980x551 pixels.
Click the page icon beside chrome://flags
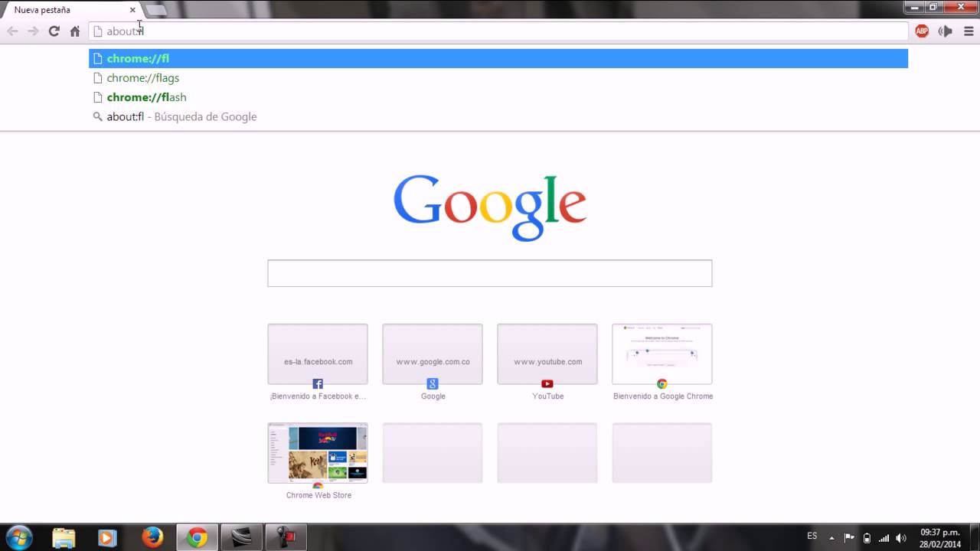pyautogui.click(x=97, y=78)
